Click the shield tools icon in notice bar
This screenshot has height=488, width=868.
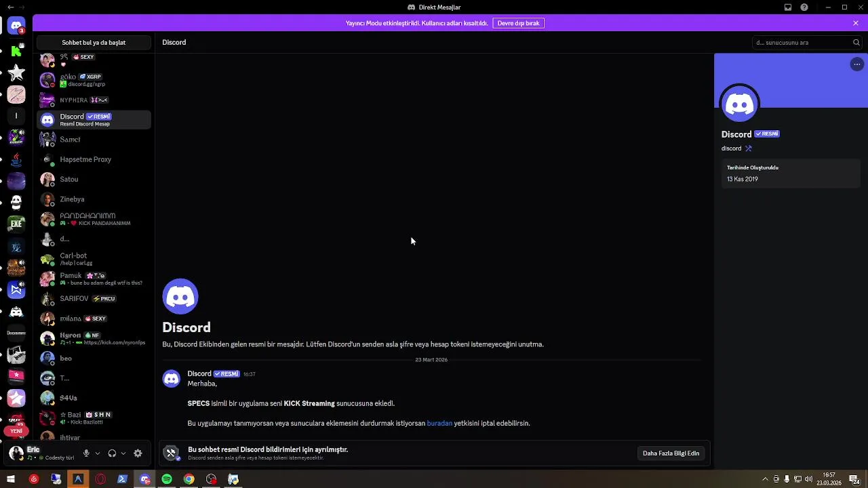(172, 453)
